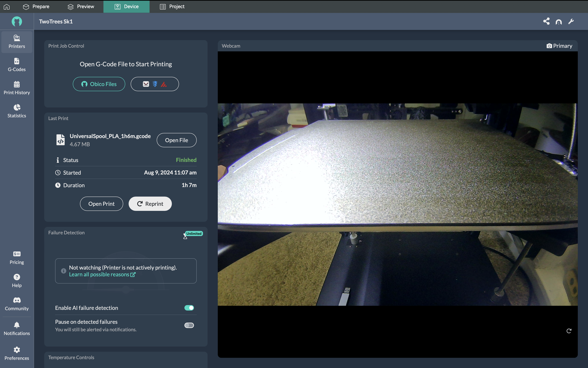Open Pricing in the sidebar
The height and width of the screenshot is (368, 588).
point(17,258)
